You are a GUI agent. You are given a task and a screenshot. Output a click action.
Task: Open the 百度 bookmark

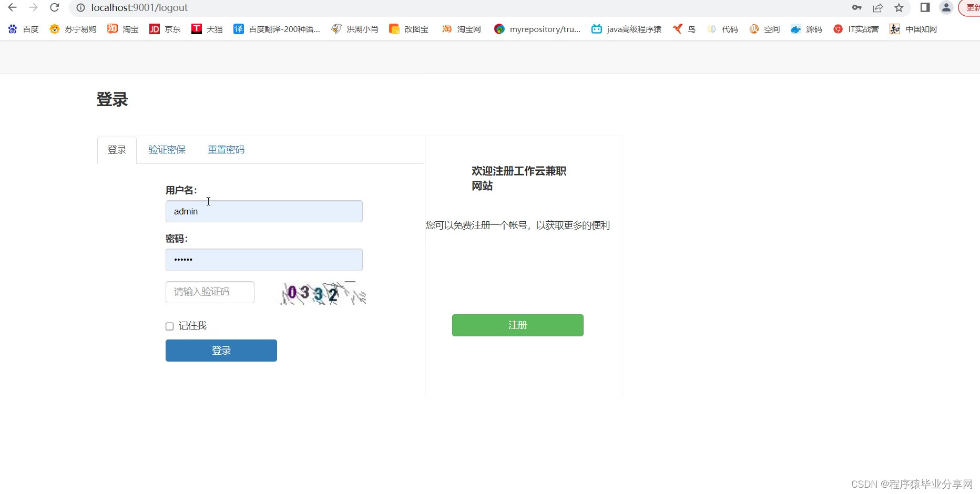pyautogui.click(x=24, y=29)
